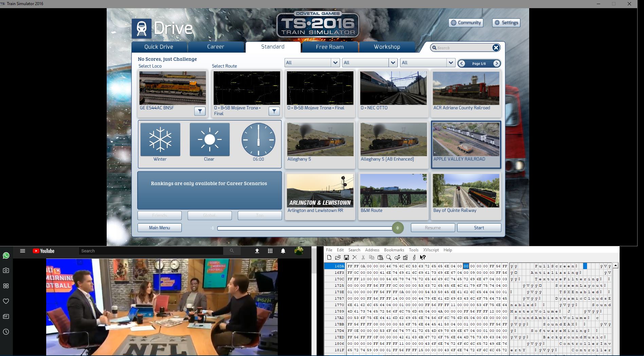
Task: Expand the second All filter dropdown
Action: click(393, 63)
